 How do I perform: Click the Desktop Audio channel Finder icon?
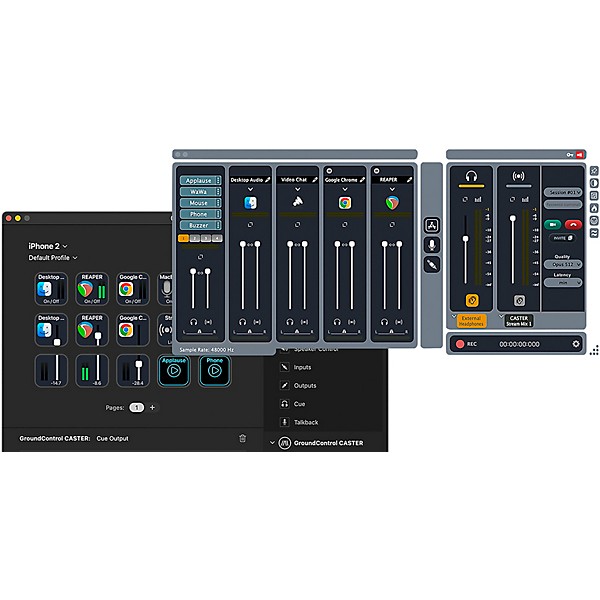(250, 203)
